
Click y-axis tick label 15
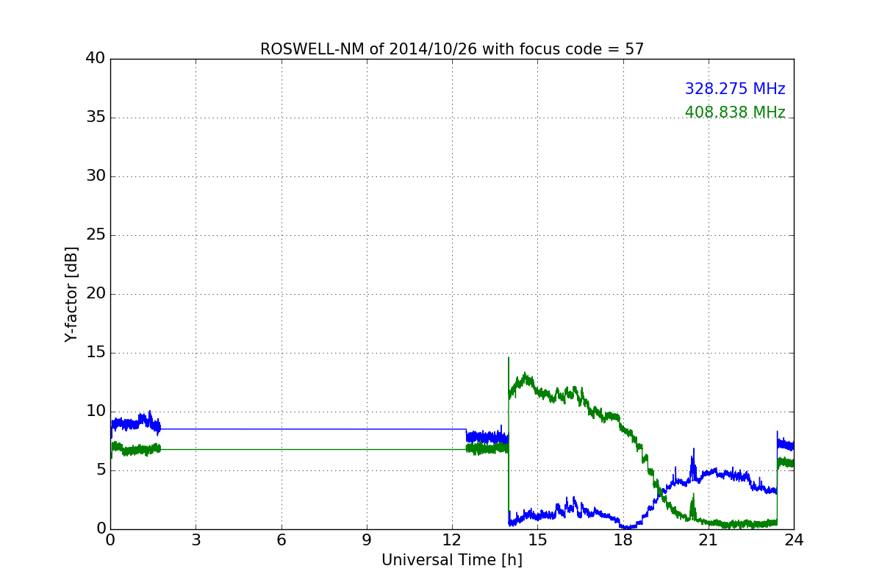tap(95, 353)
